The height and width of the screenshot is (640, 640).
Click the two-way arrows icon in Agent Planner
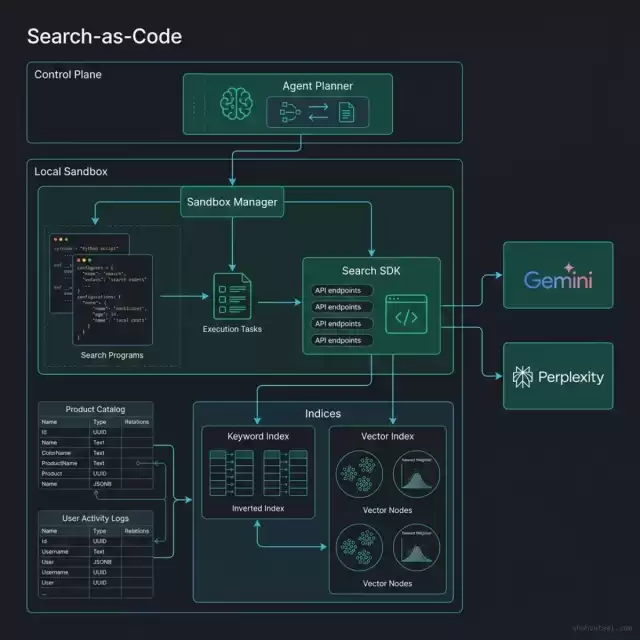click(x=318, y=112)
